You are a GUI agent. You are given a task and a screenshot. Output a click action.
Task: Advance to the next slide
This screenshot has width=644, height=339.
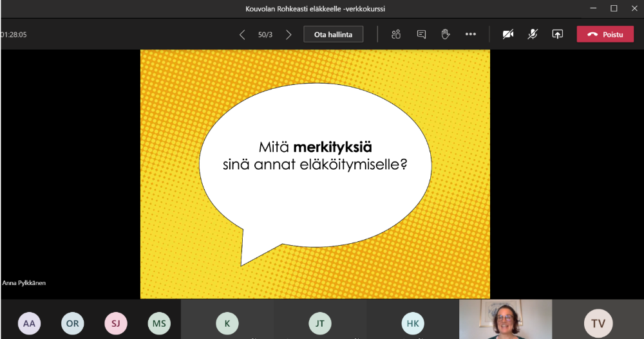289,35
